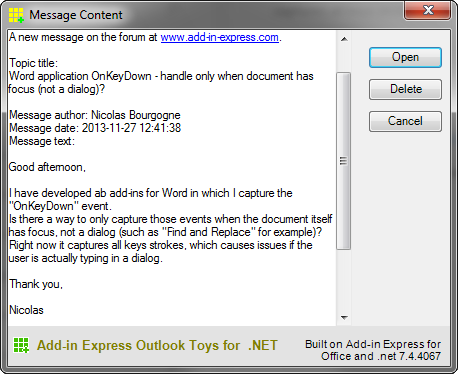Viewport: 458px width, 374px height.
Task: Click the 'Good afternoon,' line
Action: tap(47, 167)
